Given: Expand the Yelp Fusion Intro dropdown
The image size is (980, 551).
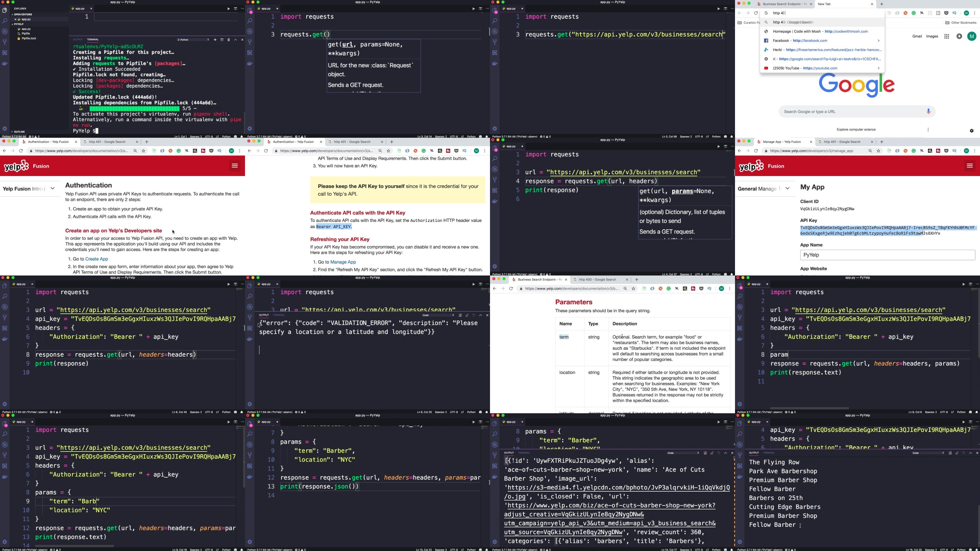Looking at the screenshot, I should 52,189.
